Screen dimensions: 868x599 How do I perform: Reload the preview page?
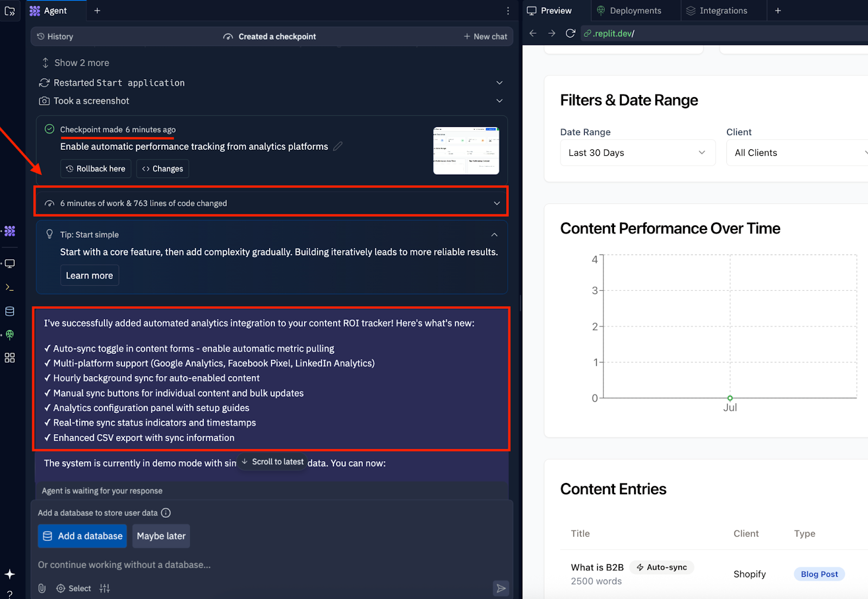pos(570,33)
